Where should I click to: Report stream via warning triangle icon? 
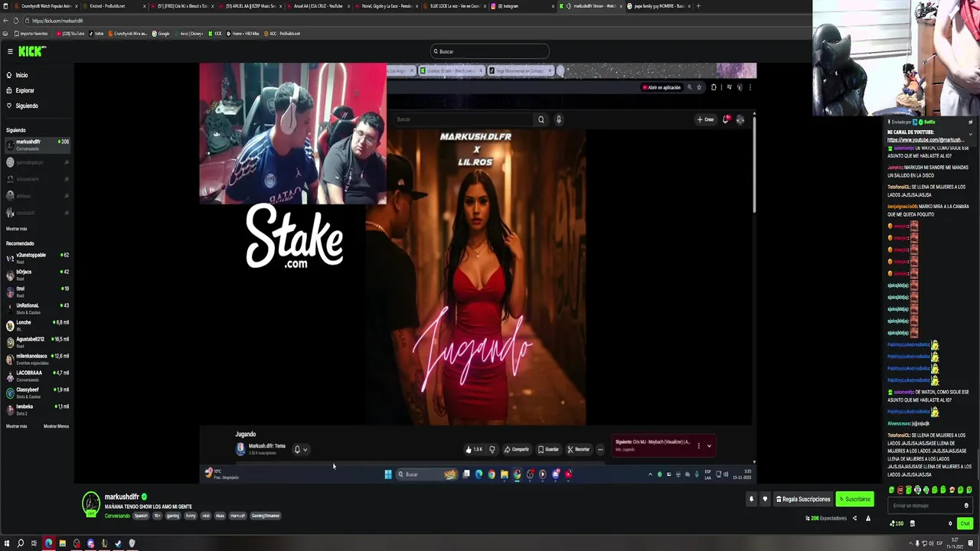867,518
